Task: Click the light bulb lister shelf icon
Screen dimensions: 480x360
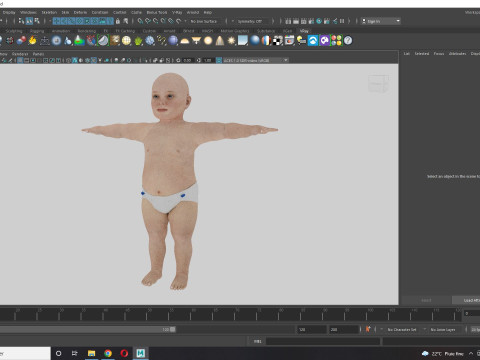Action: point(301,41)
